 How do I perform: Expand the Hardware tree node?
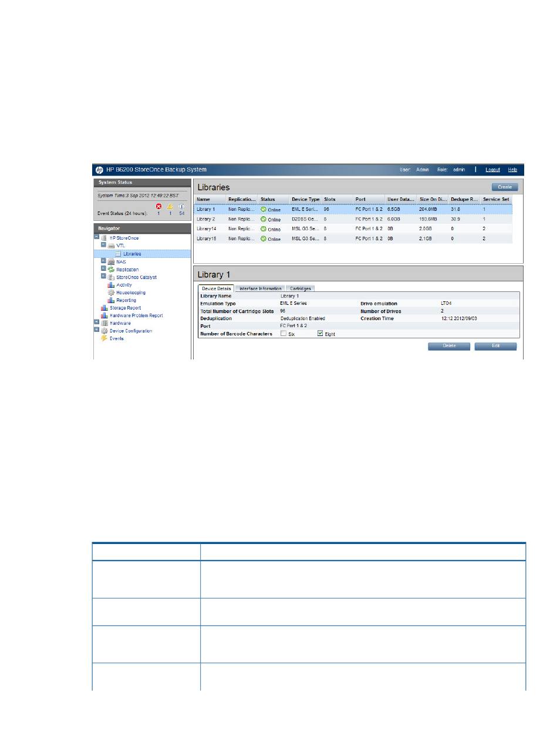coord(97,322)
